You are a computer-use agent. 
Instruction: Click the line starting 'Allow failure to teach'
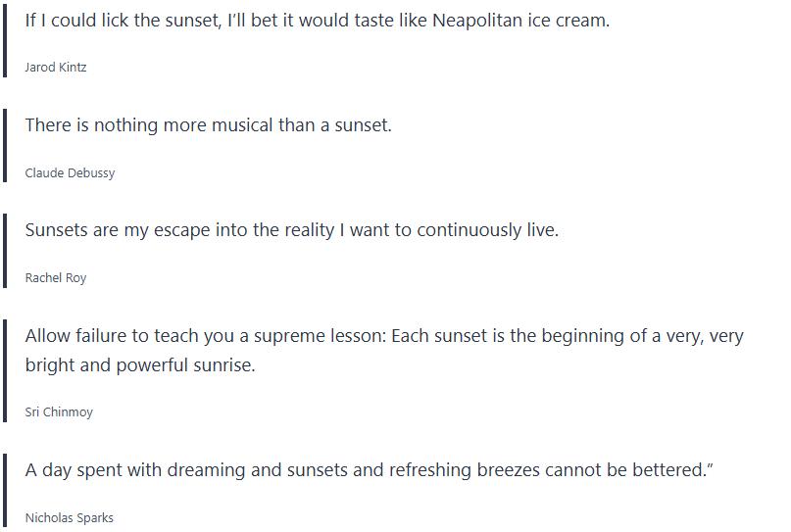(384, 336)
